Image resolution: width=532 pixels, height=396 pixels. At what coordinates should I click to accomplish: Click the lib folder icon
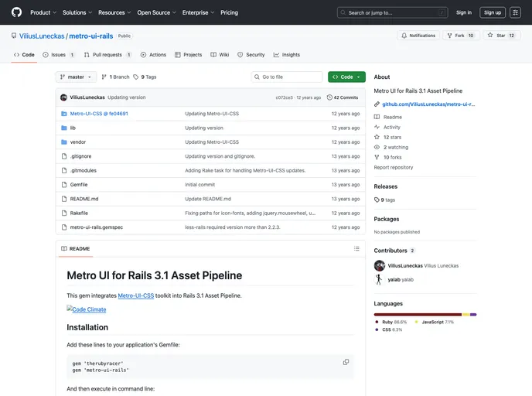pyautogui.click(x=63, y=128)
